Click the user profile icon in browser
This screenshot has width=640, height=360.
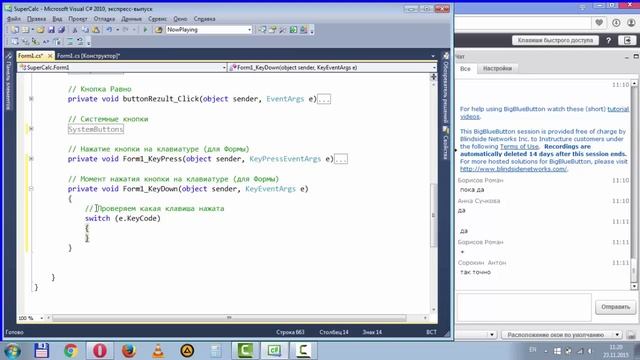(631, 23)
